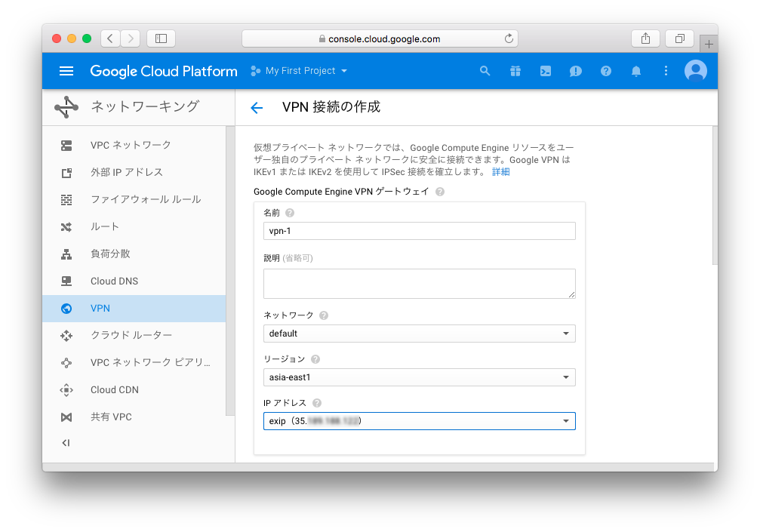Show notifications bell
760x532 pixels.
(636, 71)
